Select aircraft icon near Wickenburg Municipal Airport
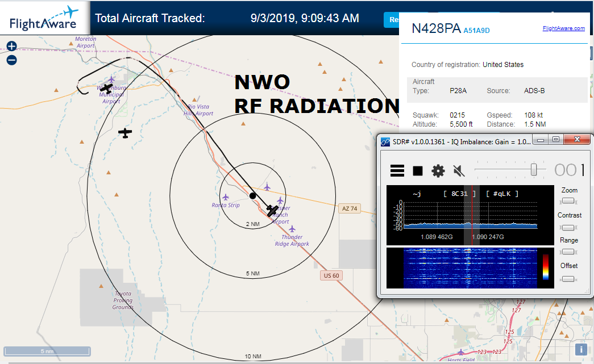 tap(106, 89)
